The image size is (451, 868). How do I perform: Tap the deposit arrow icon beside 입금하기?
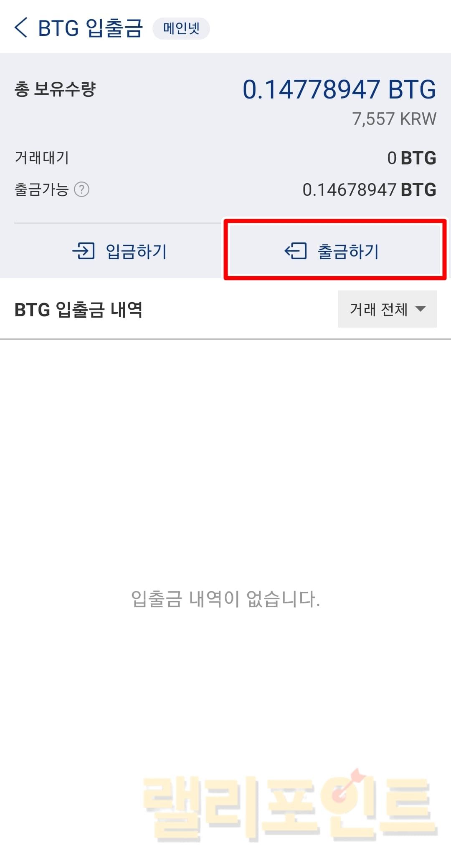pos(84,251)
